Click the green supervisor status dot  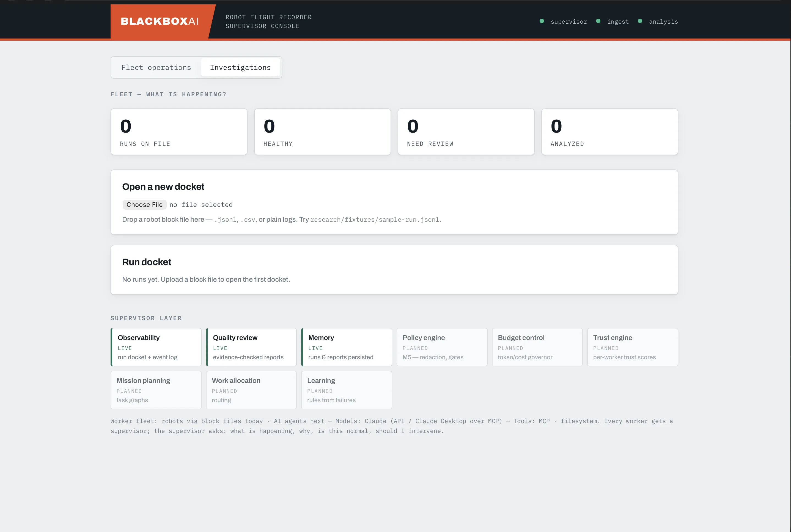[x=542, y=21]
